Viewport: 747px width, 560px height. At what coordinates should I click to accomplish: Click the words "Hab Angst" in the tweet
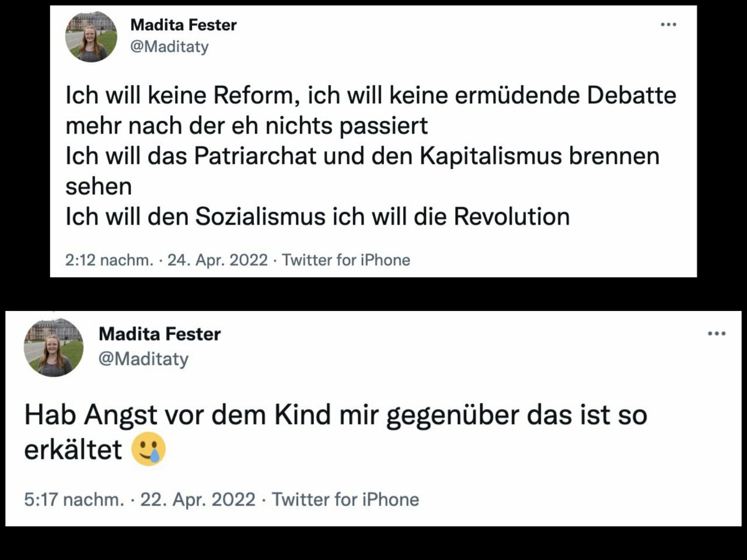[90, 415]
